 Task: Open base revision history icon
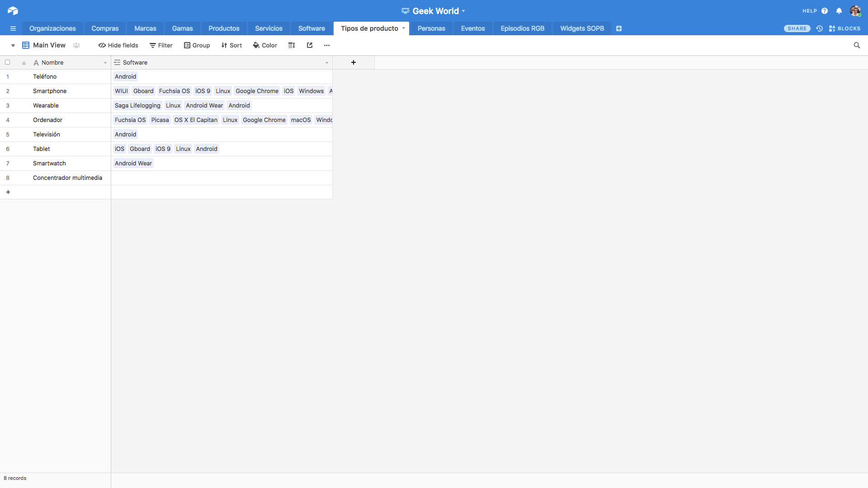pos(819,28)
